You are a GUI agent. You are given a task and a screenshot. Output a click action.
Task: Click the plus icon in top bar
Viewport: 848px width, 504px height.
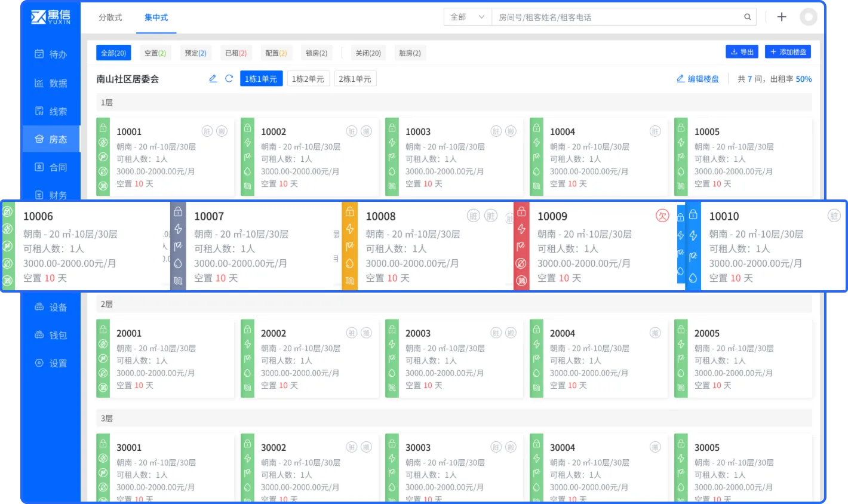pos(782,17)
